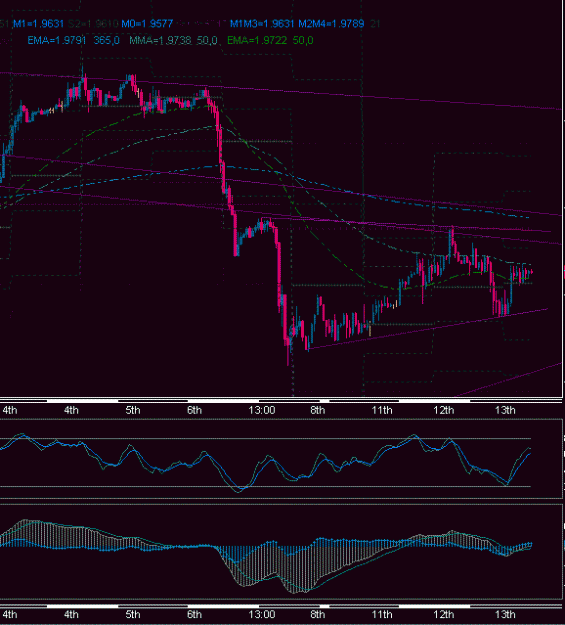Click 6th on the axis under price chart
The image size is (565, 625).
[194, 410]
